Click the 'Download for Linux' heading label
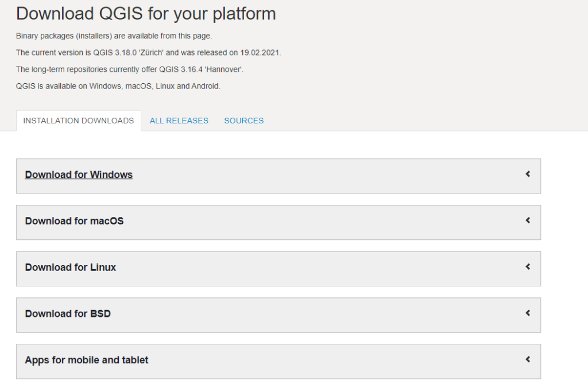This screenshot has width=588, height=388. click(70, 267)
